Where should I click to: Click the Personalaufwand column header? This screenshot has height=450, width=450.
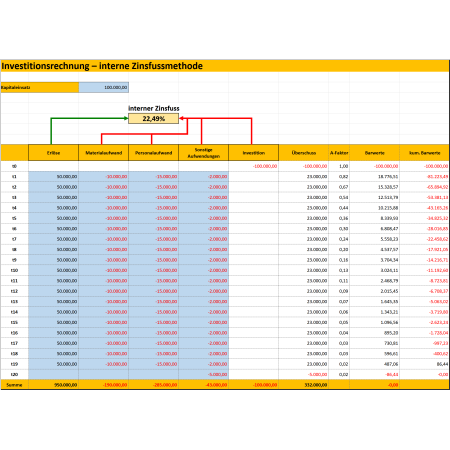coord(154,153)
